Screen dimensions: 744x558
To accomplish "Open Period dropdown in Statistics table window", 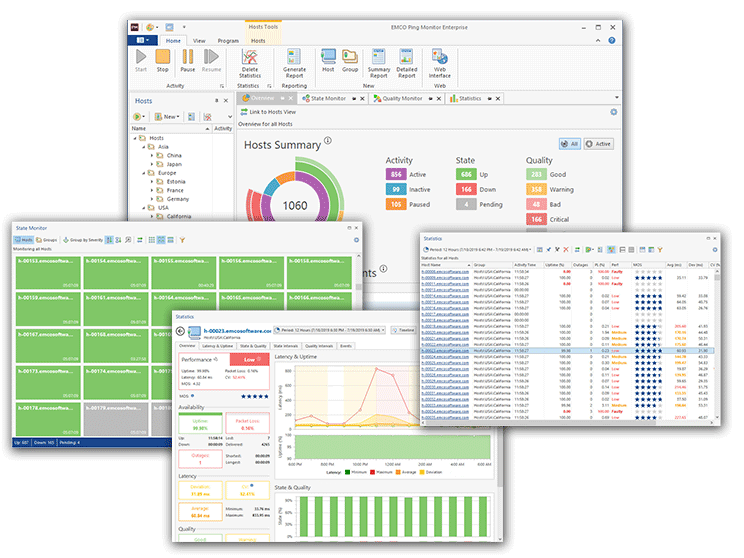I will click(x=477, y=250).
